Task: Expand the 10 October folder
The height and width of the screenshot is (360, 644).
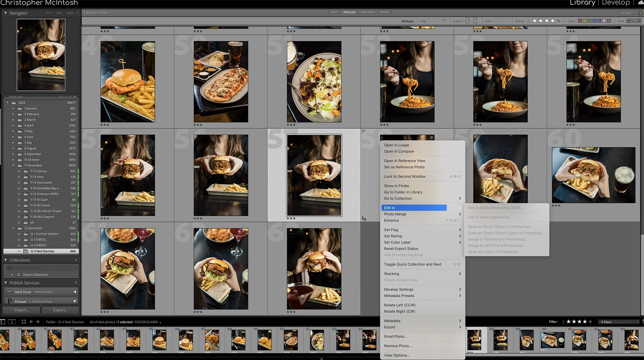Action: (x=13, y=160)
